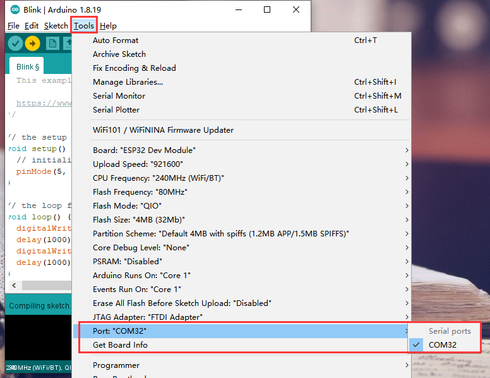Minimize the Arduino window
The width and height of the screenshot is (490, 378).
(239, 10)
